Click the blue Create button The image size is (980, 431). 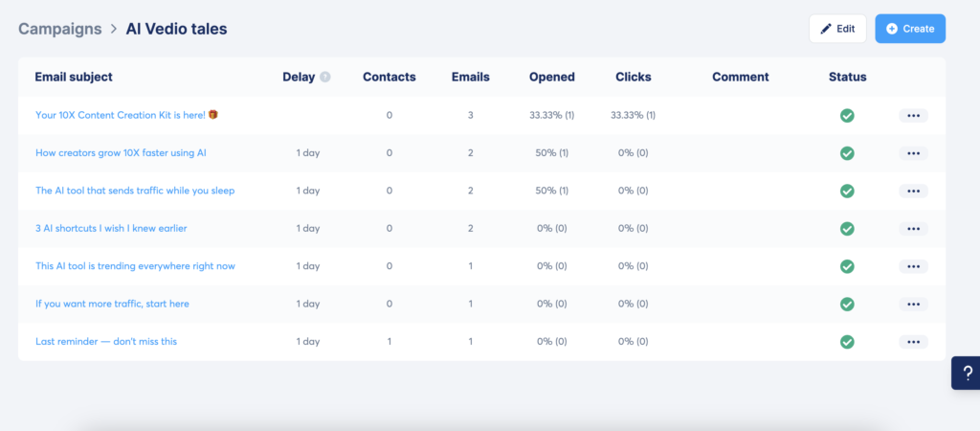coord(909,29)
